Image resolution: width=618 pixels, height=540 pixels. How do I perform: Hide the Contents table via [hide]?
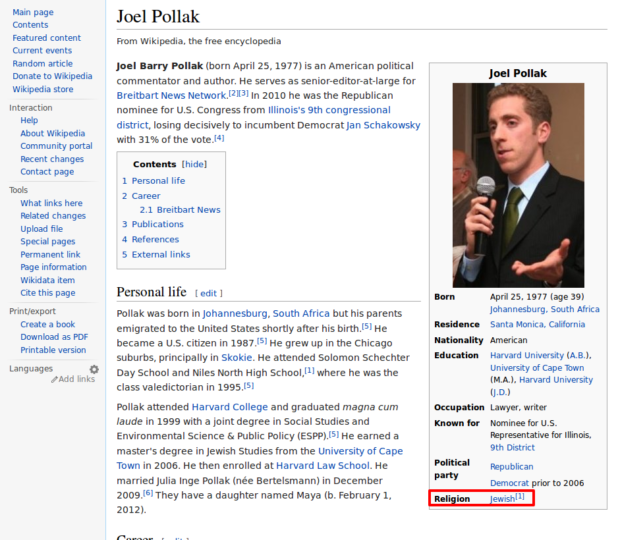(194, 164)
